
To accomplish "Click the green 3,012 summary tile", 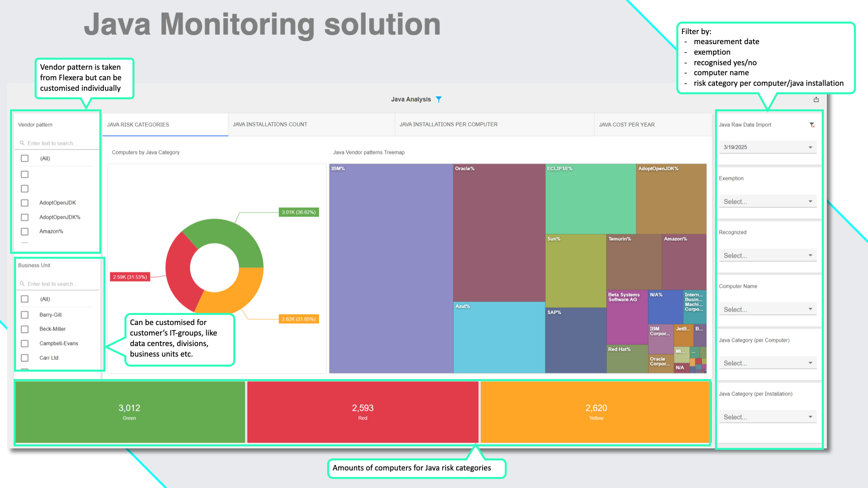I will click(129, 412).
